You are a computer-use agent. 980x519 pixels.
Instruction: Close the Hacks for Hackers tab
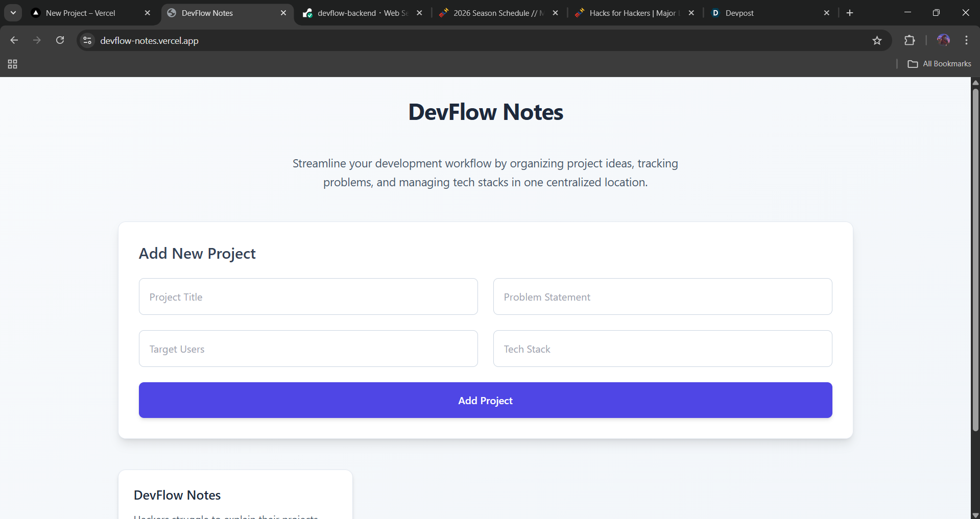[x=691, y=13]
